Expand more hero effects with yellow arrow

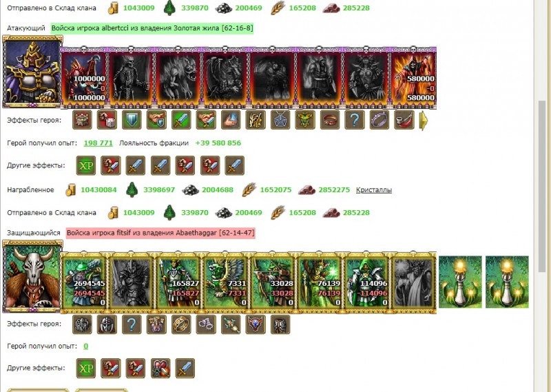pyautogui.click(x=424, y=121)
